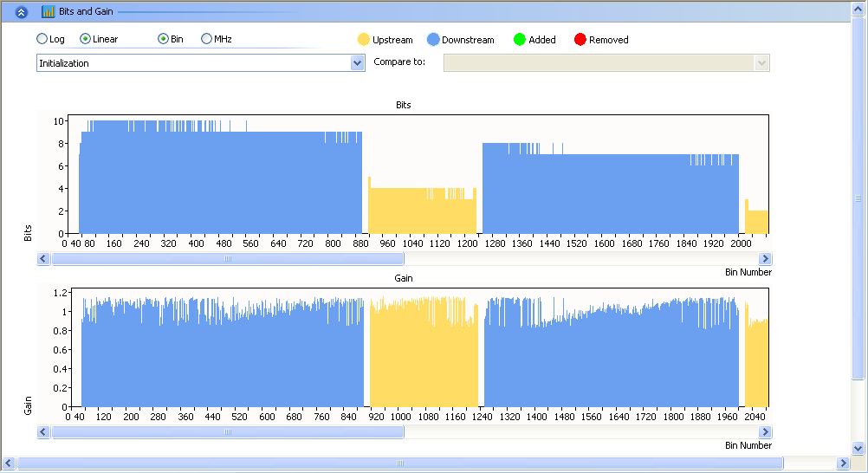Screen dimensions: 868x473
Task: Click the green Added legend circle
Action: click(x=520, y=40)
